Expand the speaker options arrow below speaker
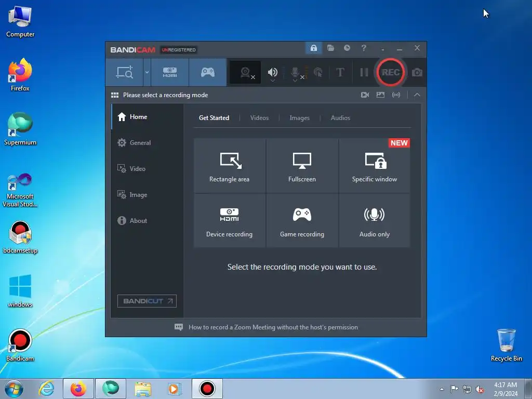The width and height of the screenshot is (532, 399). click(x=272, y=81)
